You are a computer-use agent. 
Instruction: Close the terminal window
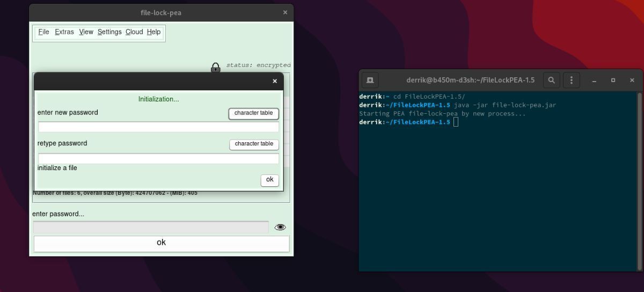coord(632,80)
